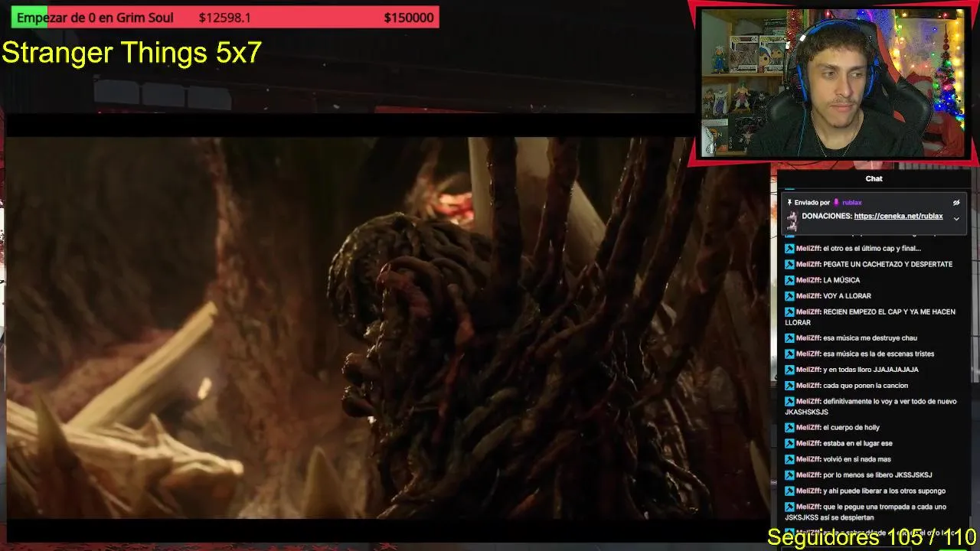Click the $150000 goal target
Viewport: 980px width, 551px height.
click(x=409, y=18)
